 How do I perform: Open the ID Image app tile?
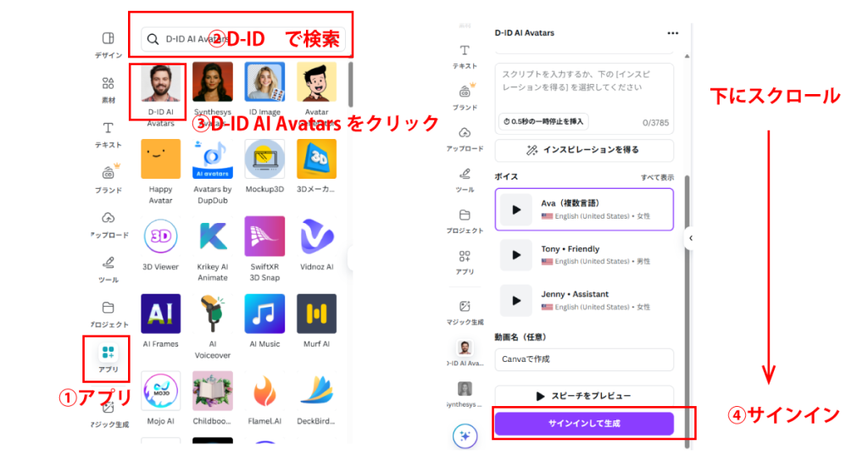264,90
